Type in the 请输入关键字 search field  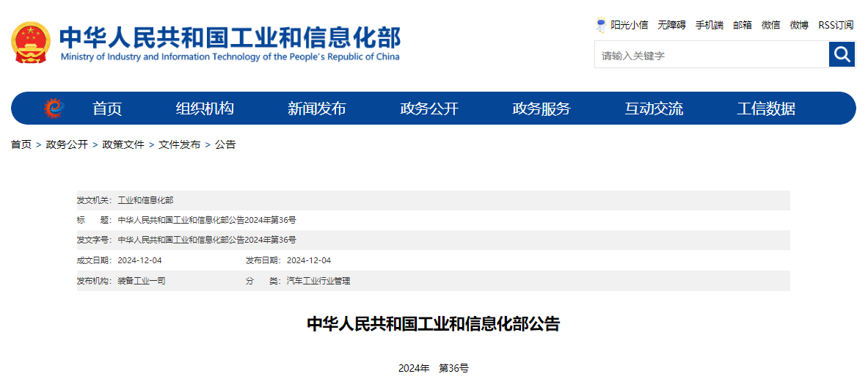click(x=710, y=55)
